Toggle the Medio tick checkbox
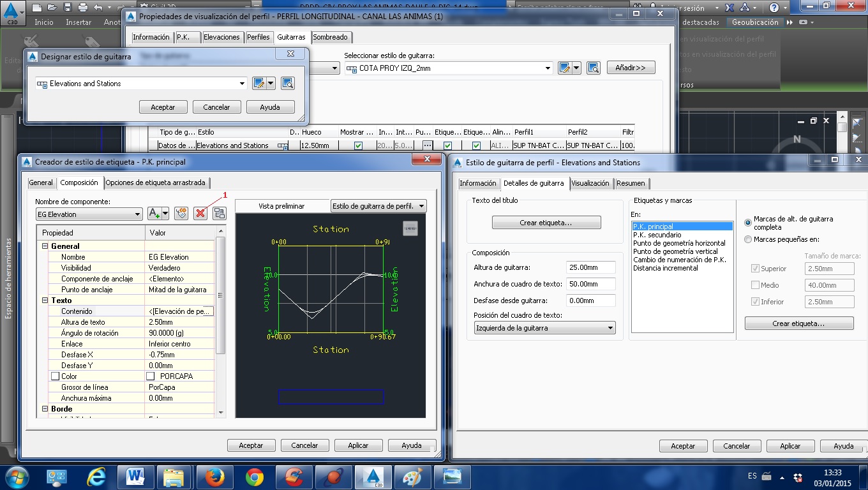The image size is (868, 490). (x=756, y=285)
